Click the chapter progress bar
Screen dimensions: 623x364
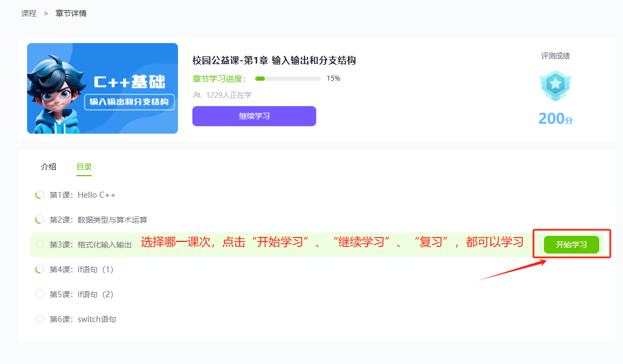(287, 78)
